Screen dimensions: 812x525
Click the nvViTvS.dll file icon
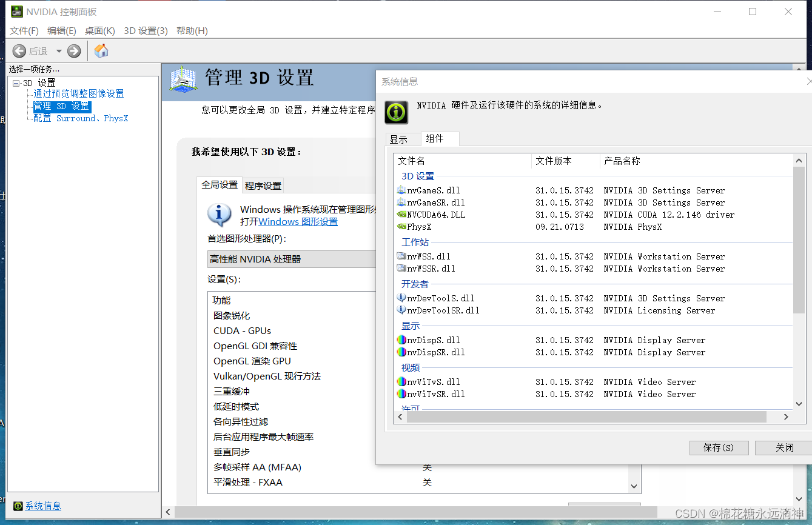[401, 382]
